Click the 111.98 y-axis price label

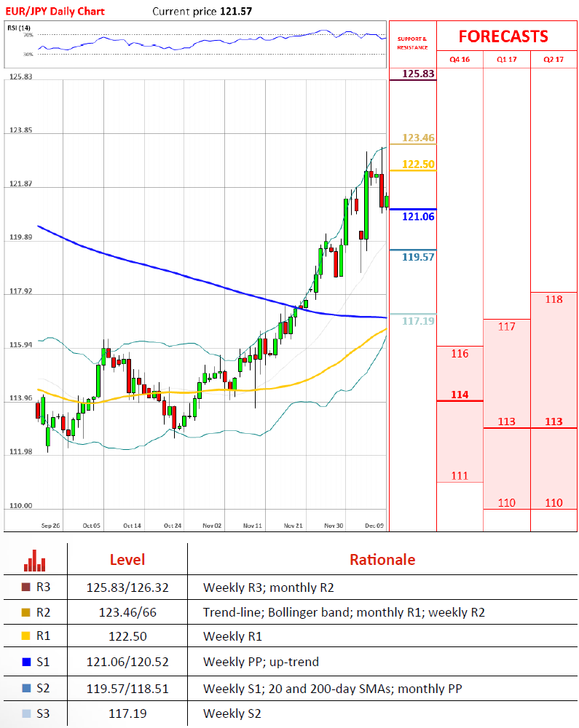(21, 452)
